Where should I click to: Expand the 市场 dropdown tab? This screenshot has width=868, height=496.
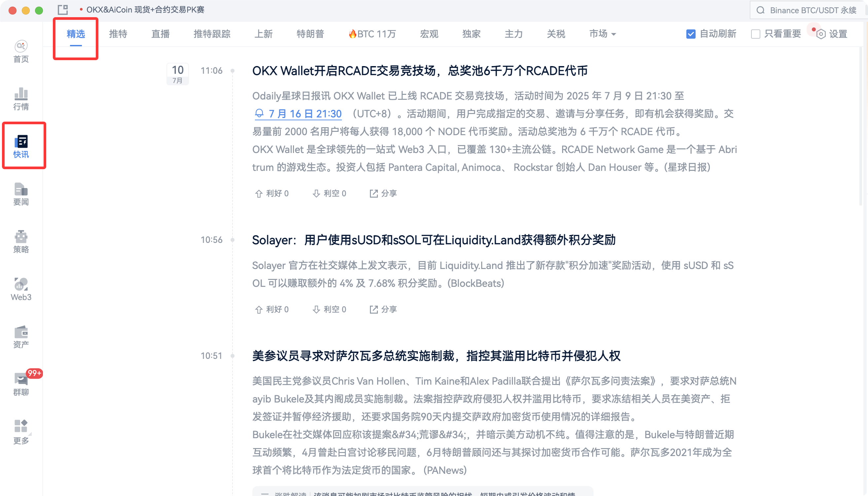pos(602,34)
